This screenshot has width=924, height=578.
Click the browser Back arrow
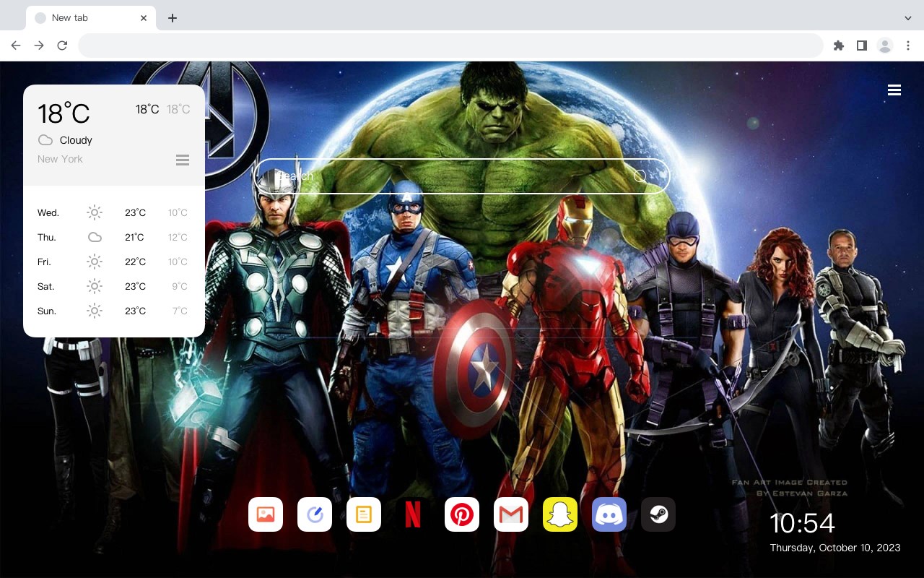(x=16, y=46)
